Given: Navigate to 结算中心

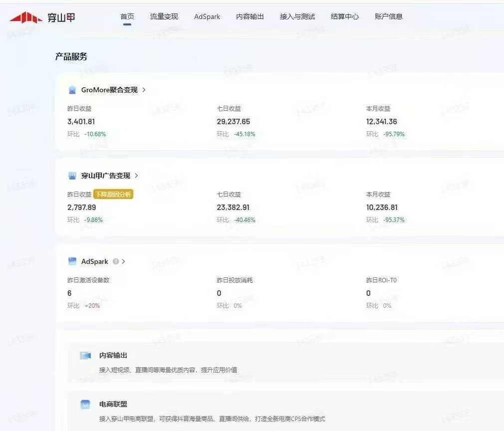Looking at the screenshot, I should point(345,16).
